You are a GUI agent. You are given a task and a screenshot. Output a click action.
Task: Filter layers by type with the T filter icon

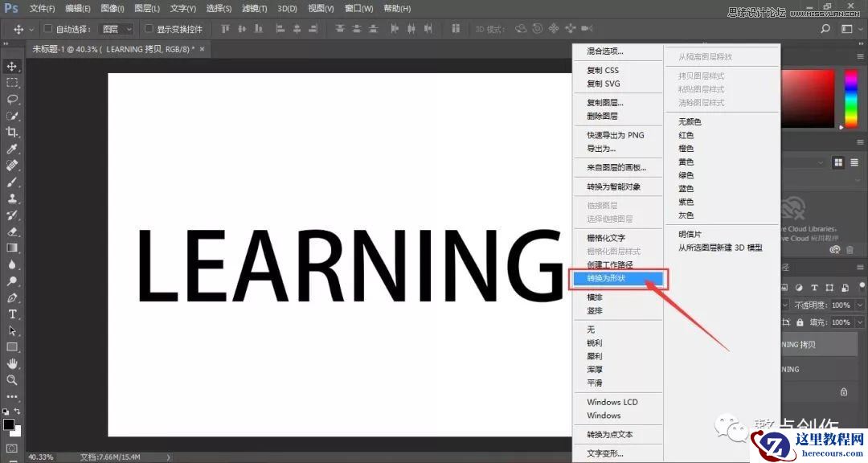click(815, 288)
